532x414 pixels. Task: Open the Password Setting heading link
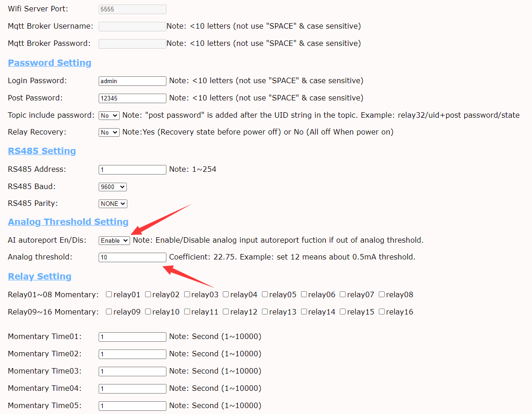pyautogui.click(x=50, y=63)
